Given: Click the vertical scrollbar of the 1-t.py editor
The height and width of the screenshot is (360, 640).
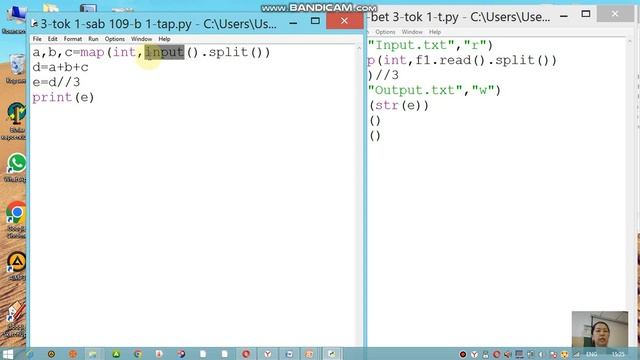Looking at the screenshot, I should coord(629,192).
